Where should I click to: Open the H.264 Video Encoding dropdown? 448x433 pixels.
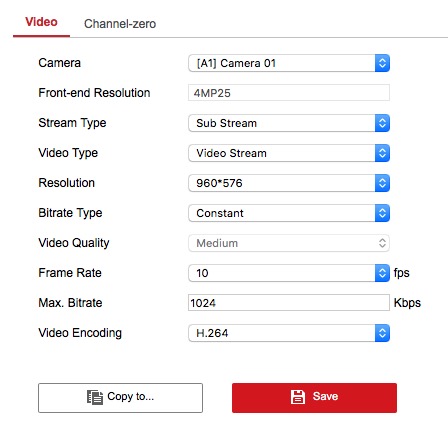click(289, 333)
